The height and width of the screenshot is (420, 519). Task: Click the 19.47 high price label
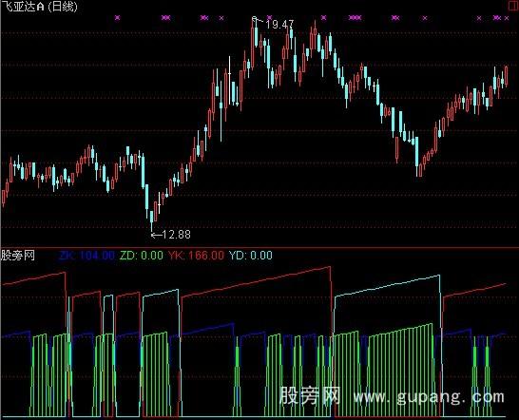pyautogui.click(x=279, y=24)
